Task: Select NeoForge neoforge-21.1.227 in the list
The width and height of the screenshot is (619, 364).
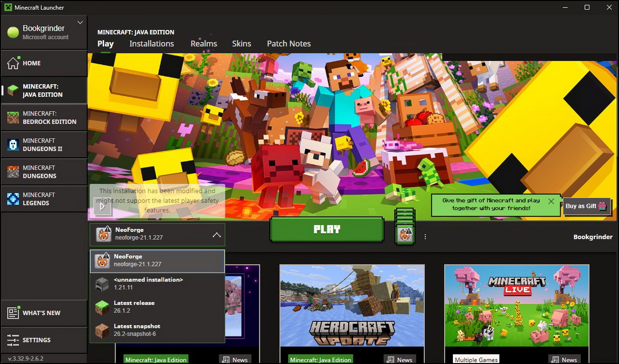Action: (x=157, y=261)
